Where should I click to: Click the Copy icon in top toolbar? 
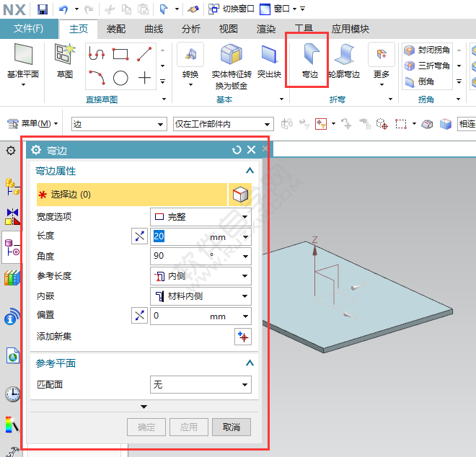pos(126,9)
